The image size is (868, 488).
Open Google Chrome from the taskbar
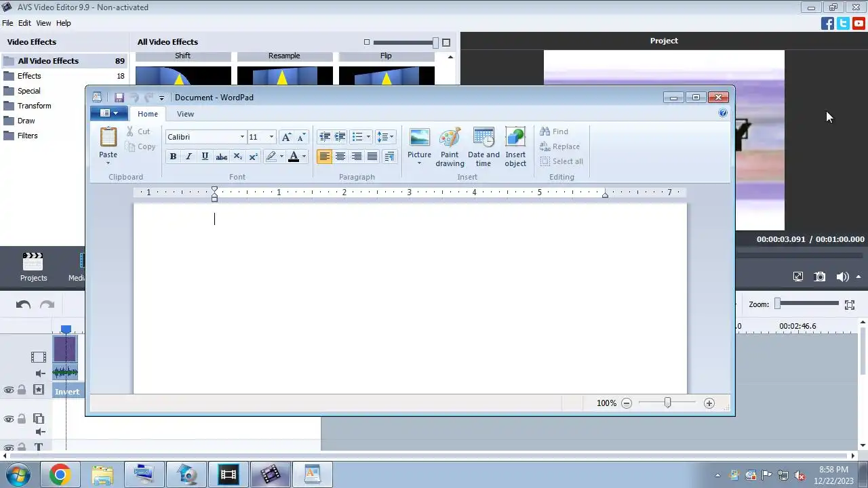(60, 475)
